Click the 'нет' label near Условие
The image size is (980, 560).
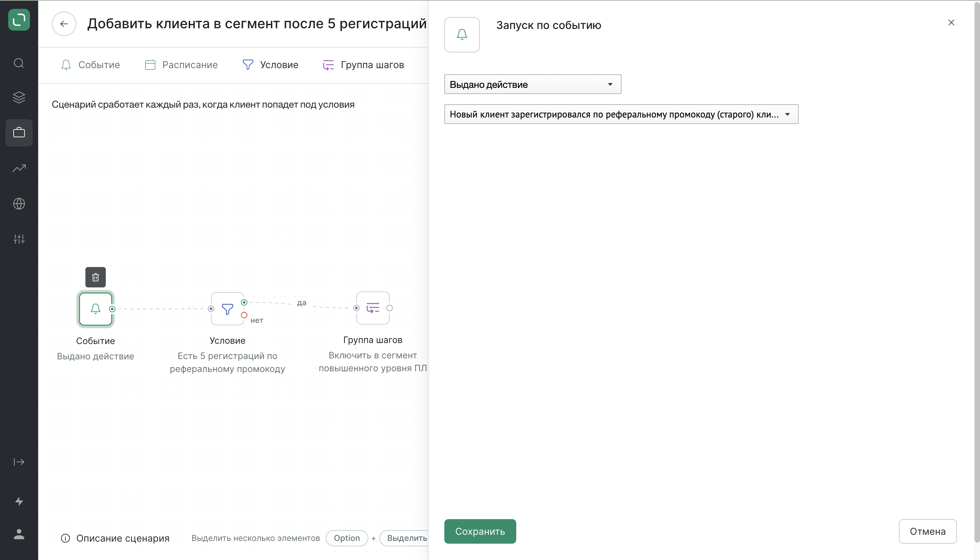coord(257,321)
